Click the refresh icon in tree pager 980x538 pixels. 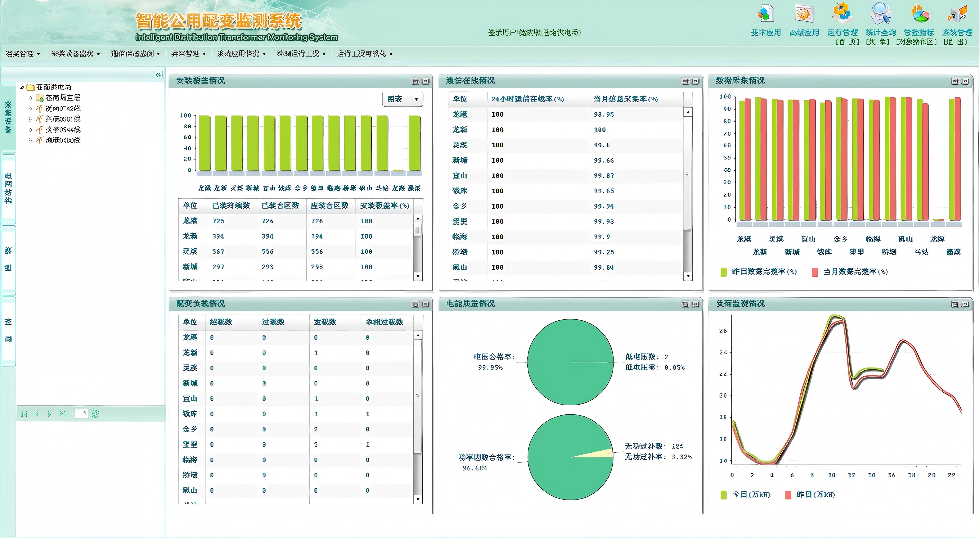point(95,414)
